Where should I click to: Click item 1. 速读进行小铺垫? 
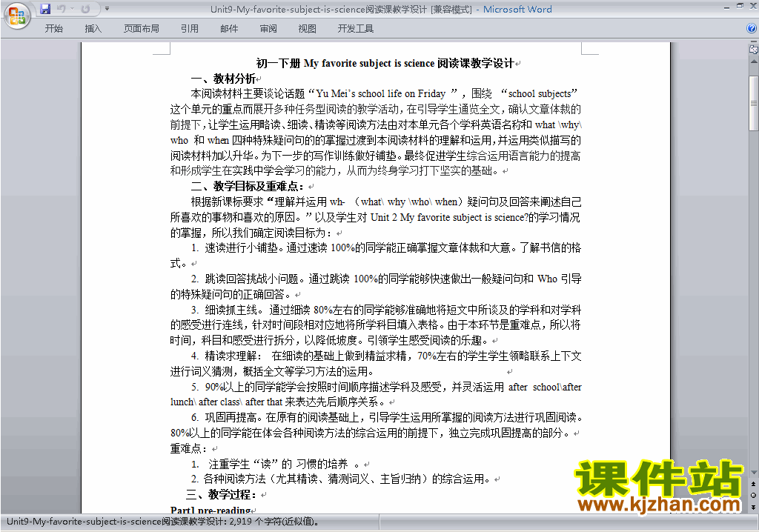pyautogui.click(x=376, y=256)
